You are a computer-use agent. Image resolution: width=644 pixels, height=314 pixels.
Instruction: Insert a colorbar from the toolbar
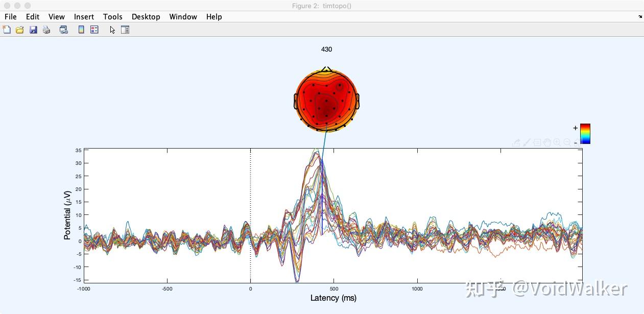(81, 30)
